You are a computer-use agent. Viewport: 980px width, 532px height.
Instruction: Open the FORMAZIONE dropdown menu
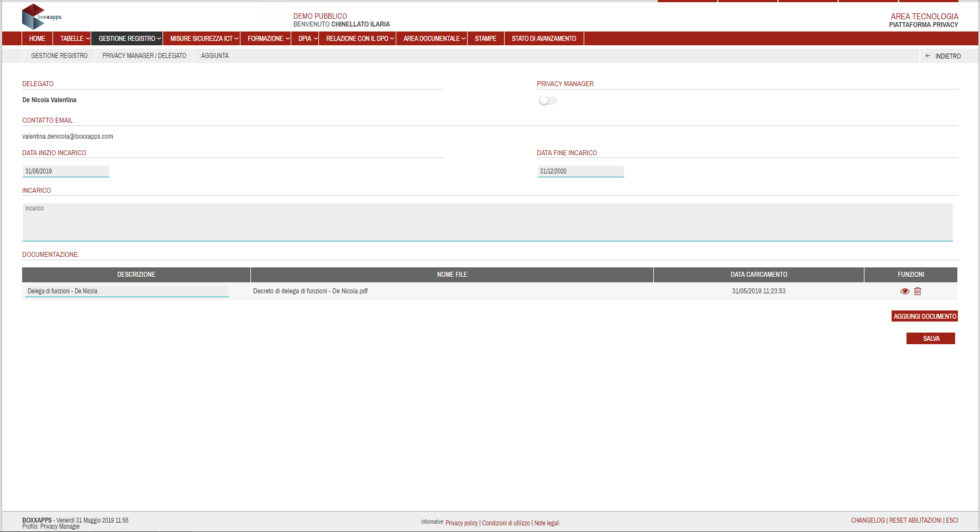(266, 39)
